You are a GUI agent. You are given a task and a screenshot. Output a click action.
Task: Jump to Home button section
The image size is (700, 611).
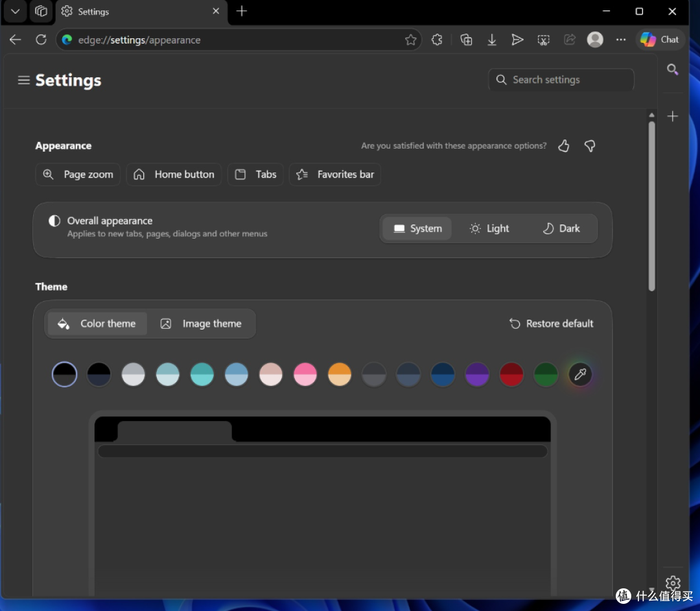tap(174, 174)
